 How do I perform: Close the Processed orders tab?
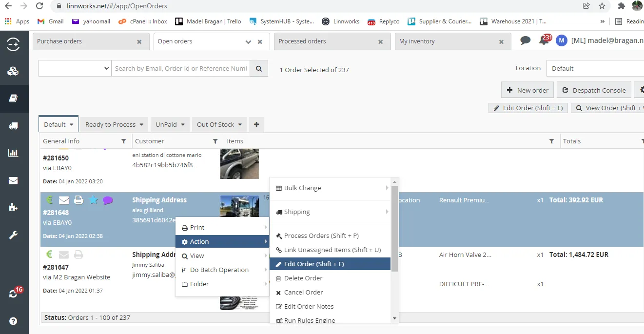tap(381, 42)
